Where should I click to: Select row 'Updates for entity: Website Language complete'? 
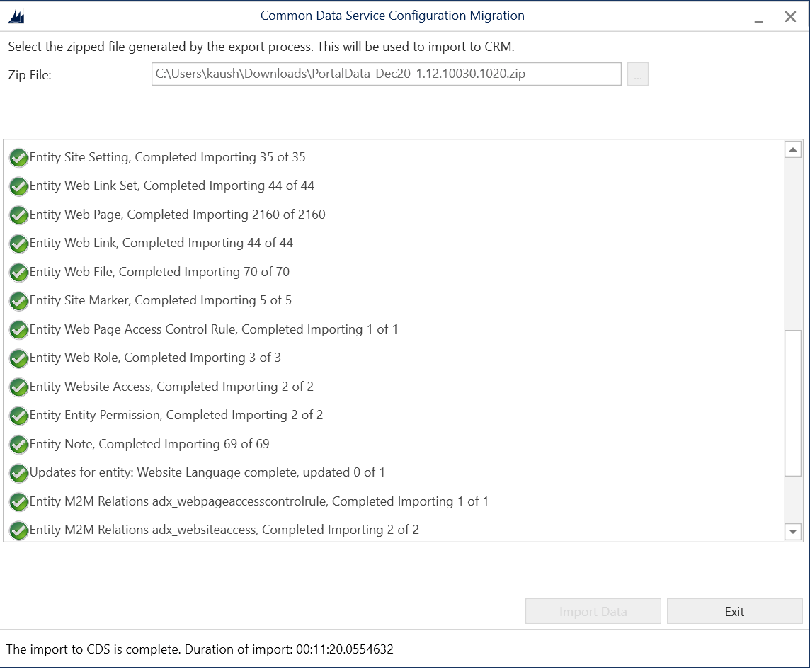coord(207,472)
